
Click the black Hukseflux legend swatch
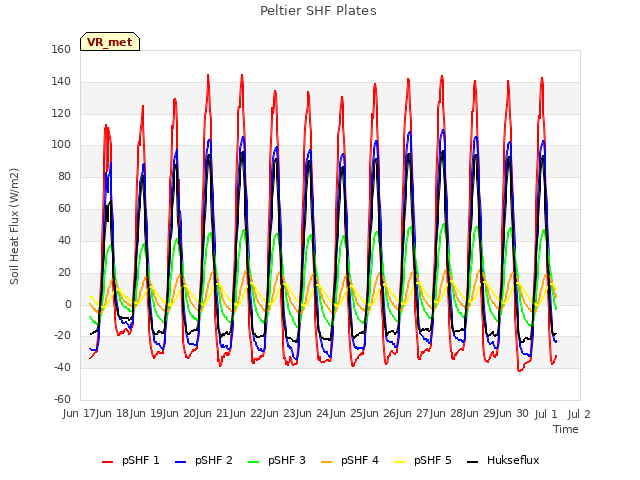point(472,462)
